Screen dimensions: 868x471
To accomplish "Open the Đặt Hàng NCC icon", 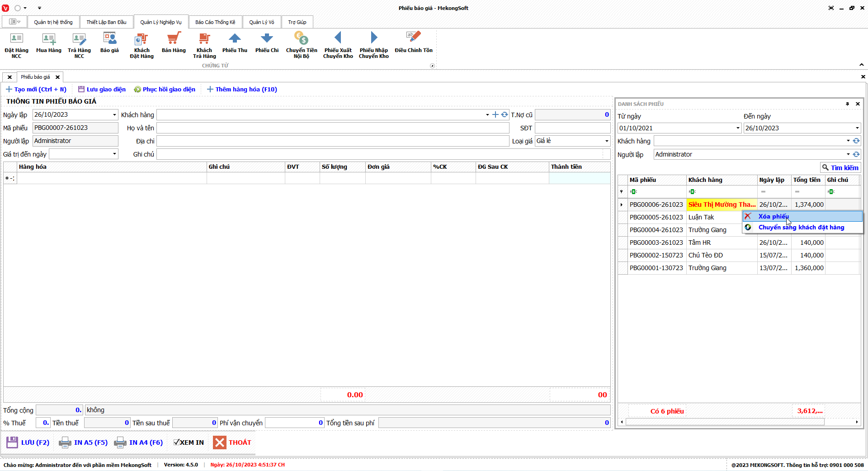I will (x=16, y=39).
